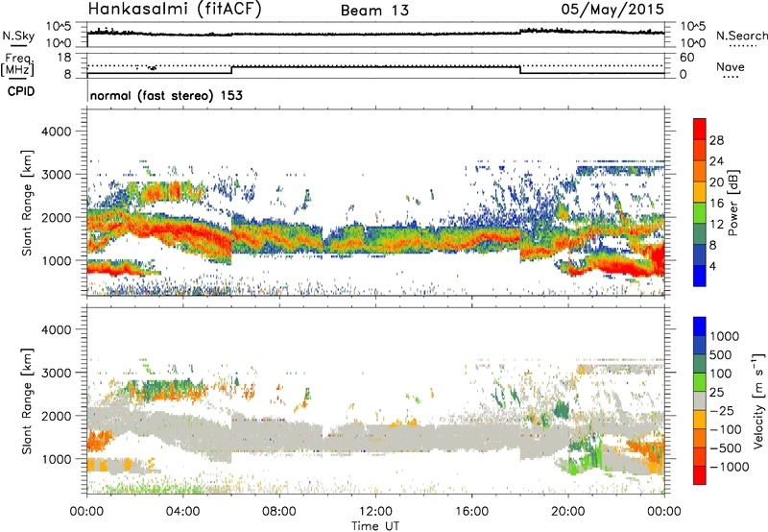The height and width of the screenshot is (532, 768).
Task: Click Slant Range [km] title of power panel
Action: (27, 203)
